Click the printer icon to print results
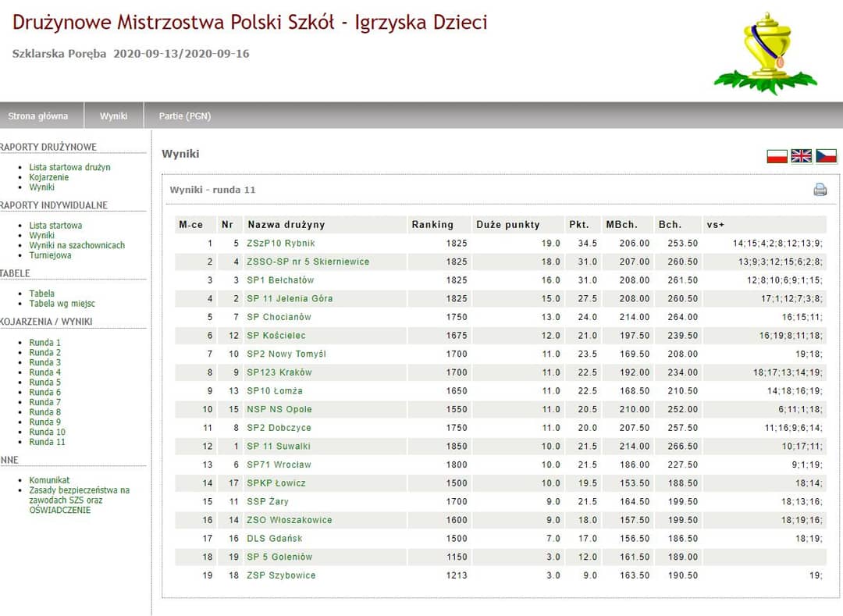This screenshot has width=843, height=616. pos(820,189)
